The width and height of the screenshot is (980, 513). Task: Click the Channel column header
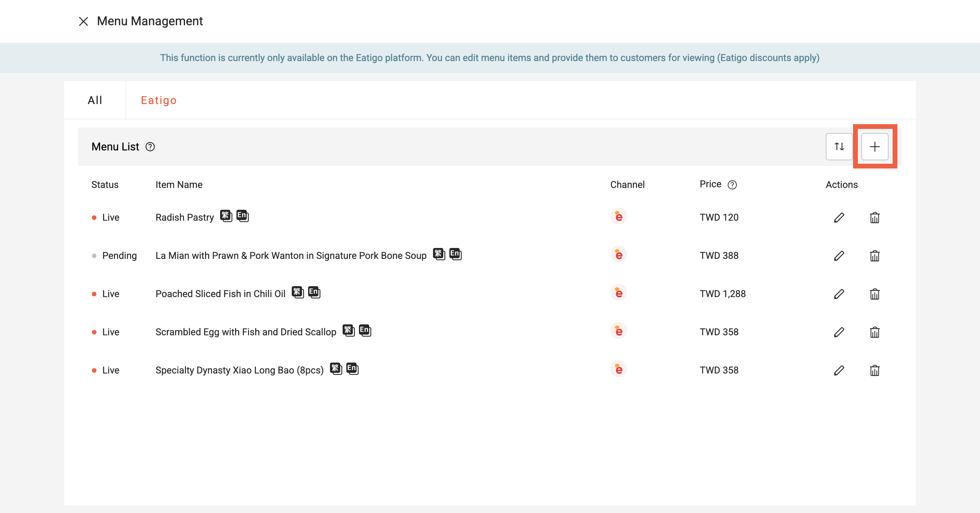(x=627, y=185)
